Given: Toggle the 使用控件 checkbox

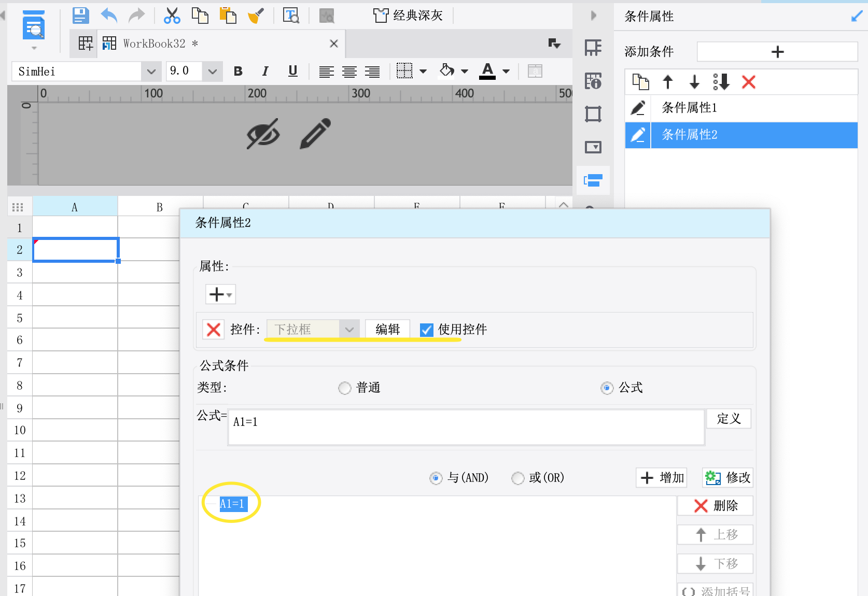Looking at the screenshot, I should point(426,330).
